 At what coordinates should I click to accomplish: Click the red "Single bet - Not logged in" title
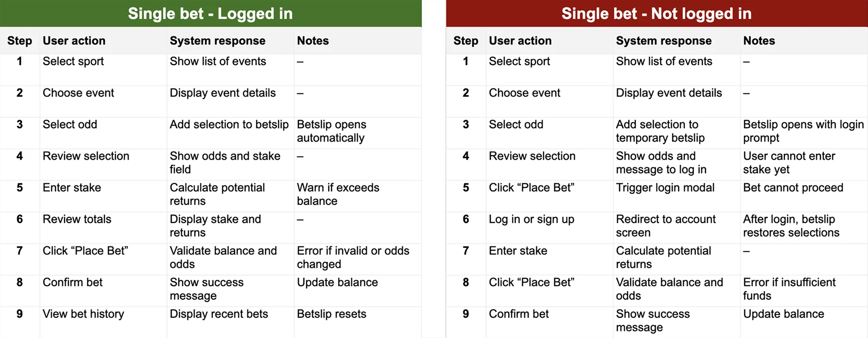[x=656, y=14]
